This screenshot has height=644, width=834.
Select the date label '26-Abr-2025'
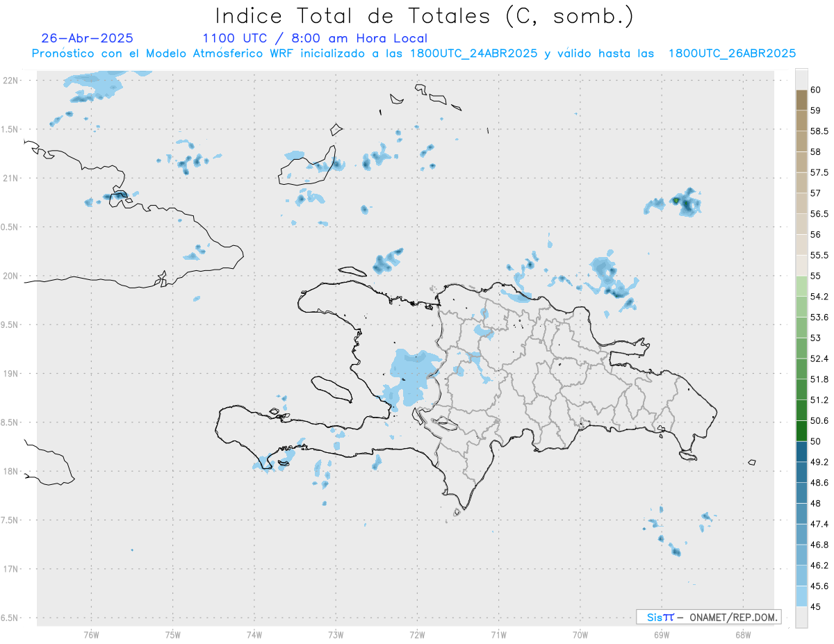coord(87,38)
